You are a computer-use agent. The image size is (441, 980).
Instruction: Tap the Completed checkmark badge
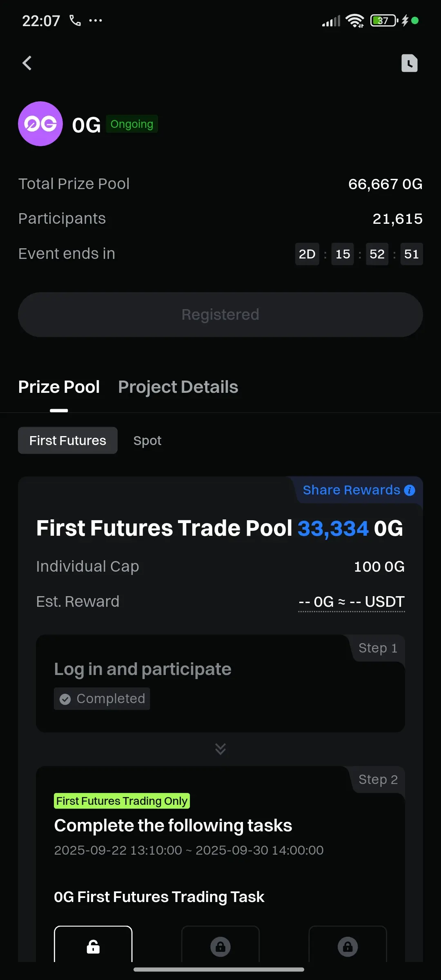coord(102,699)
